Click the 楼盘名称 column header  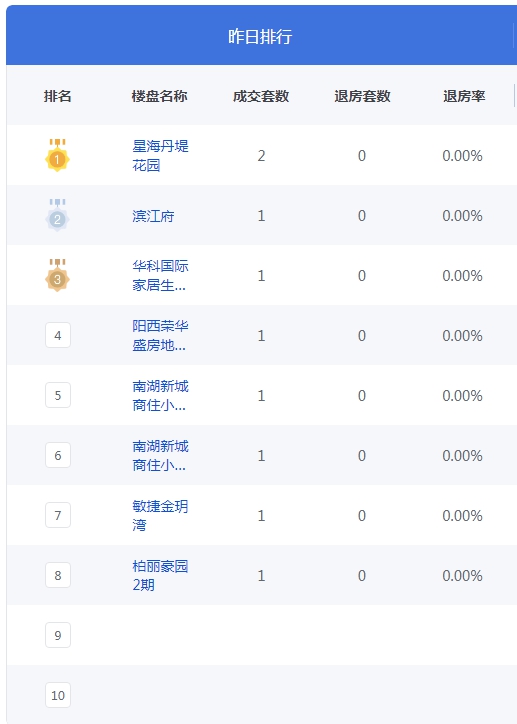coord(159,96)
